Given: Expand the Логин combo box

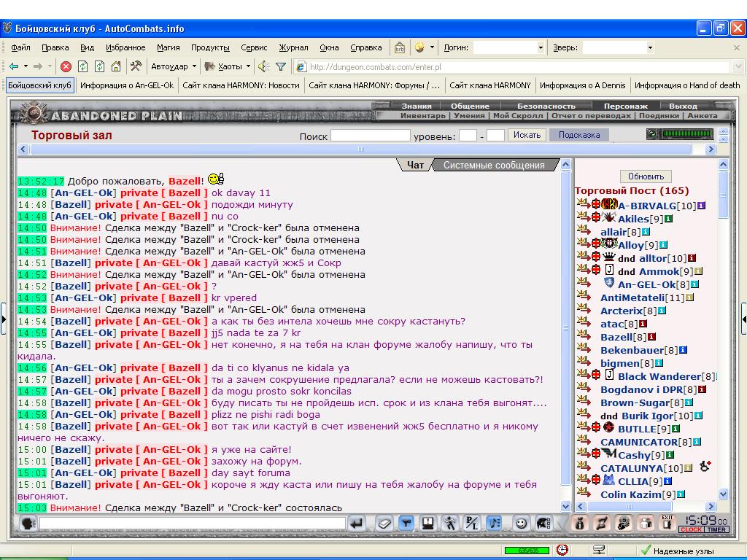Looking at the screenshot, I should pyautogui.click(x=541, y=47).
